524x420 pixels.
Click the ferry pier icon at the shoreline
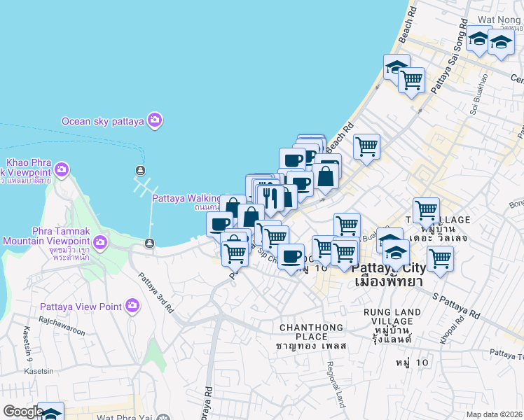150,243
